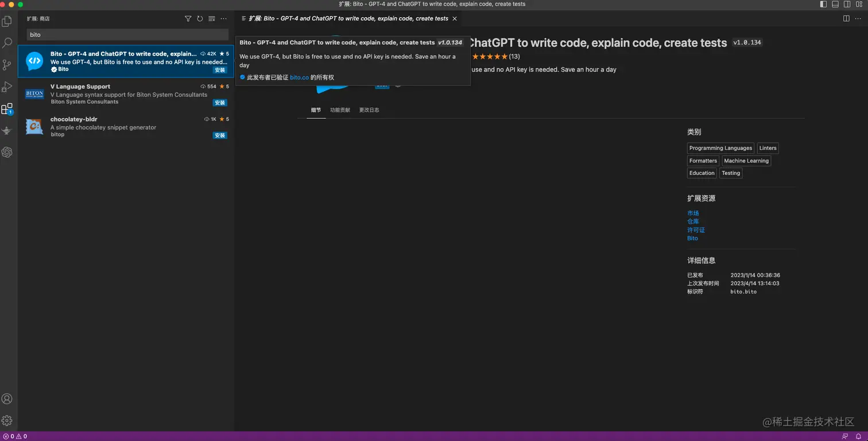Open the 仓库 repository link
Screen dimensions: 868x441
(x=693, y=221)
